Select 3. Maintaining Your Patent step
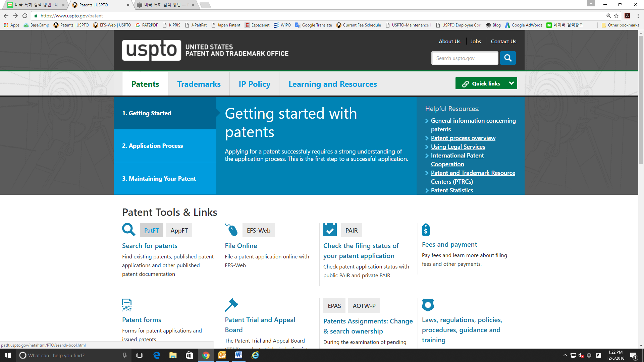 tap(165, 179)
